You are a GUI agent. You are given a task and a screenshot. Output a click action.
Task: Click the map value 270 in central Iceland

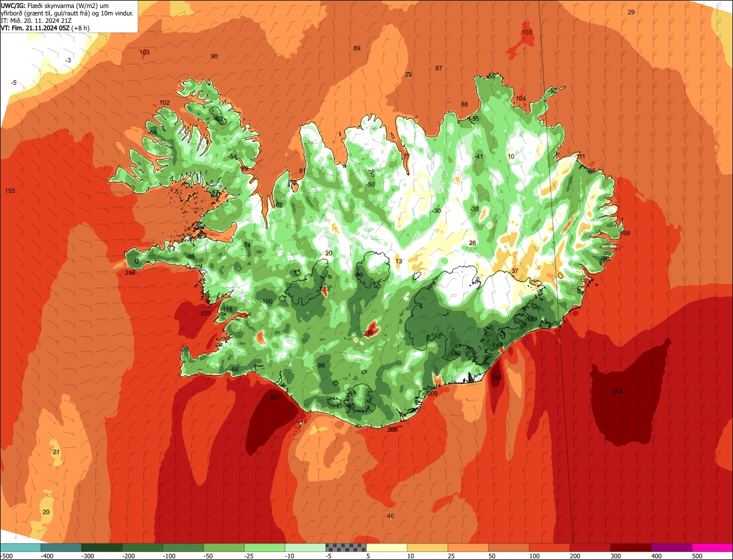[368, 333]
